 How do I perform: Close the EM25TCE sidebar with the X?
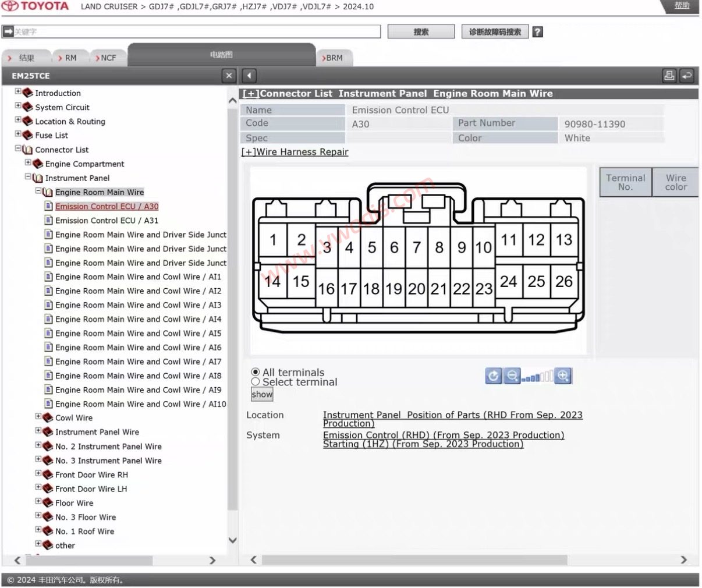(229, 76)
